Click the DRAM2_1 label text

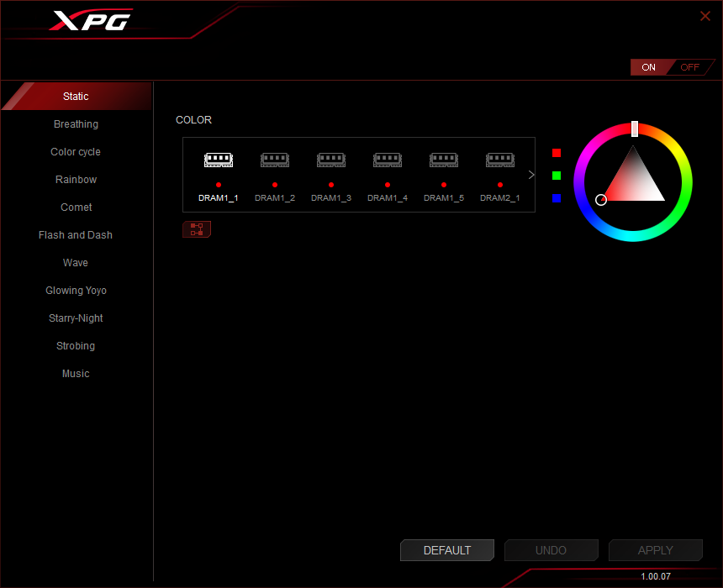(500, 197)
